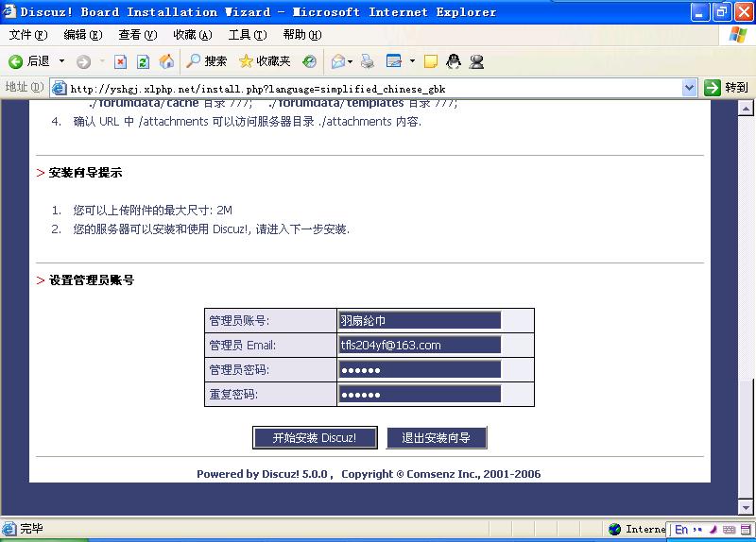Screen dimensions: 756x542
Task: Click the 管理员密码 password field
Action: pos(420,369)
